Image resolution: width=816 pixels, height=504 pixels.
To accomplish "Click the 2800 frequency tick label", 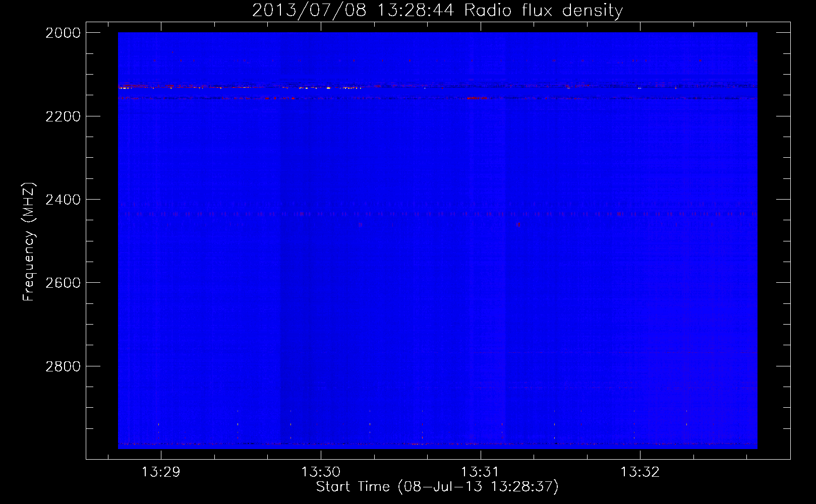I will pyautogui.click(x=63, y=366).
